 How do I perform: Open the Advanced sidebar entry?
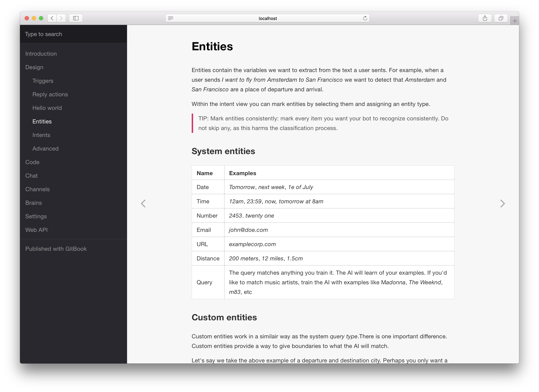(x=45, y=148)
